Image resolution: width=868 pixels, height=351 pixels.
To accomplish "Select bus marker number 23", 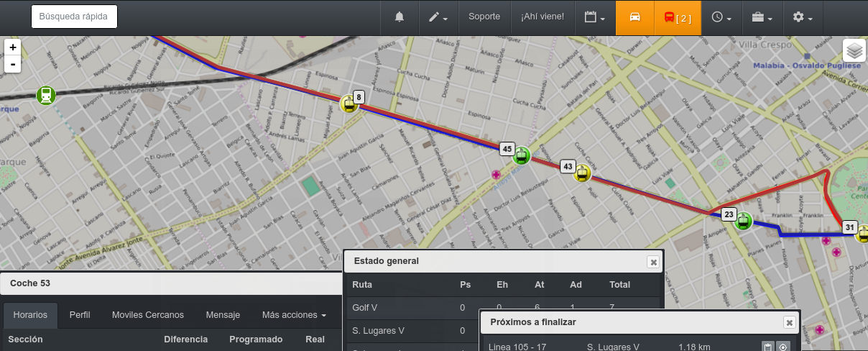I will pos(744,221).
